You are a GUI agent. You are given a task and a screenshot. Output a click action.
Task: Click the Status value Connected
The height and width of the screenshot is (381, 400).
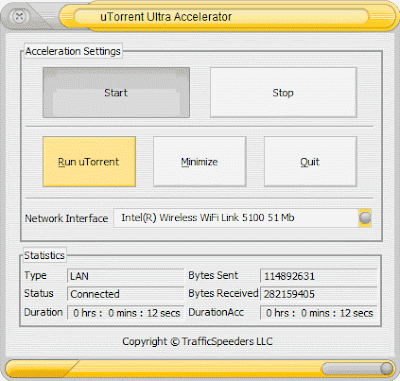[125, 294]
